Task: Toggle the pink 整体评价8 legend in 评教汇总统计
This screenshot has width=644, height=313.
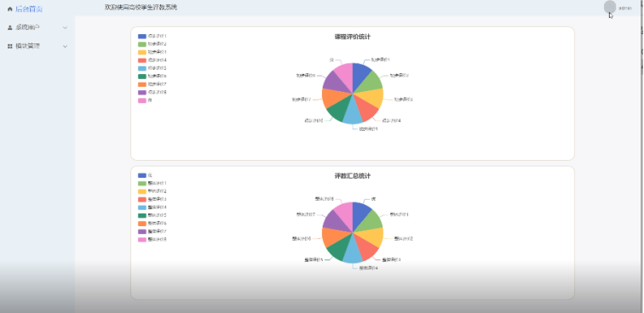Action: (152, 240)
